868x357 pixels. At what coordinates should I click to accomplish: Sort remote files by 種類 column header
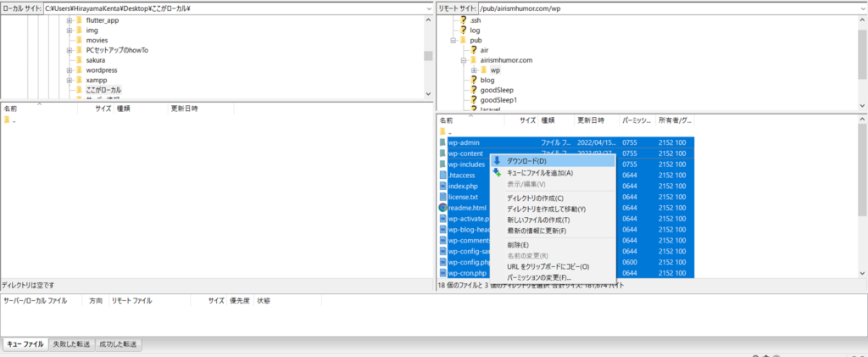(556, 120)
